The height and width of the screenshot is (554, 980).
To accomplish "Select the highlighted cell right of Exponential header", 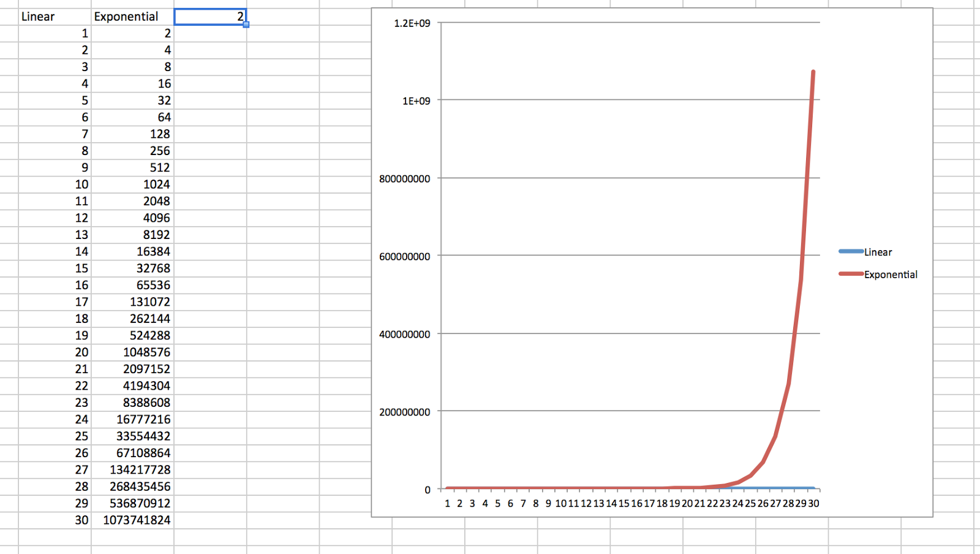I will pyautogui.click(x=210, y=17).
